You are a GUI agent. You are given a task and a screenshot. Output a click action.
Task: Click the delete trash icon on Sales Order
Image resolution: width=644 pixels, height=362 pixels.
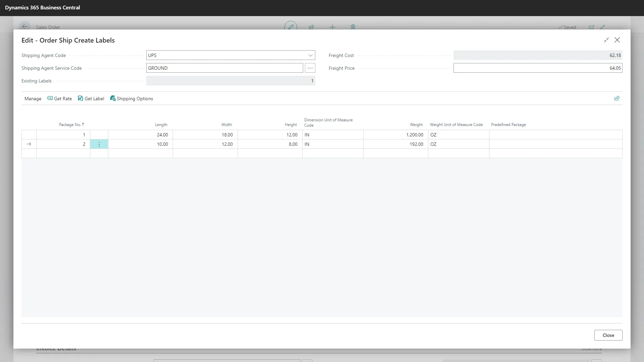pyautogui.click(x=353, y=27)
